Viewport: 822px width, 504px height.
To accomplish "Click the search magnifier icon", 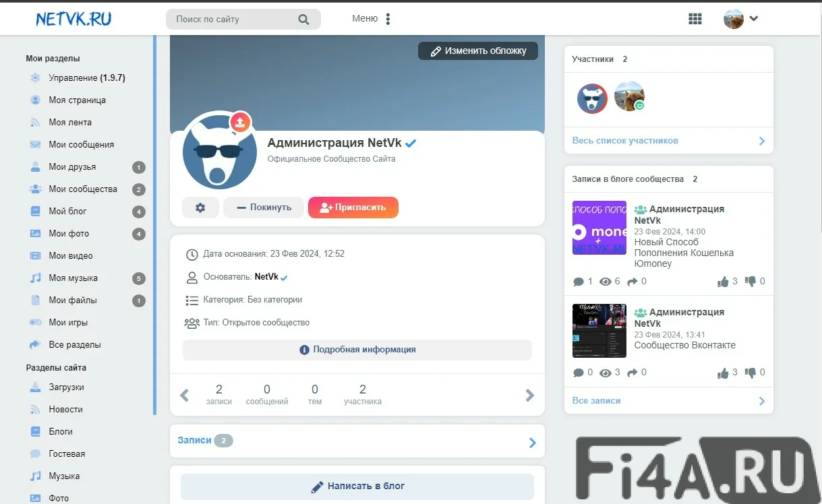I will [x=303, y=20].
